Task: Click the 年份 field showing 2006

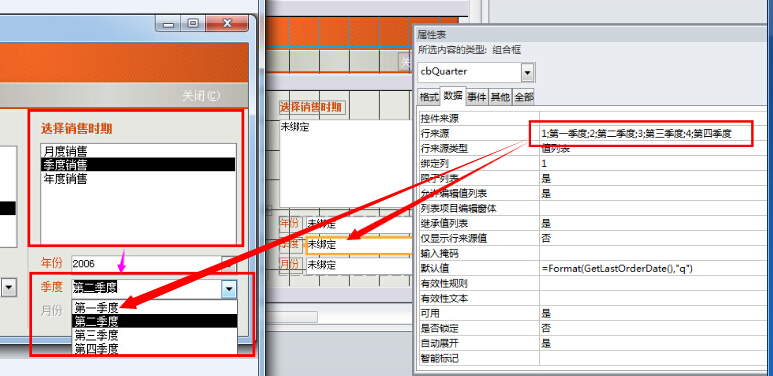Action: pos(146,264)
